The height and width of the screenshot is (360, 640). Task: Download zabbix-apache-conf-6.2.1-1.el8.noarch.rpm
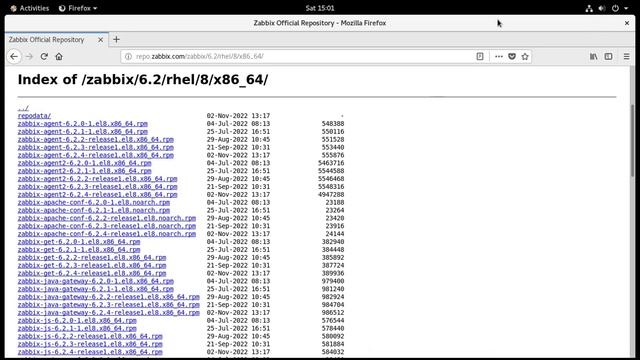[93, 210]
